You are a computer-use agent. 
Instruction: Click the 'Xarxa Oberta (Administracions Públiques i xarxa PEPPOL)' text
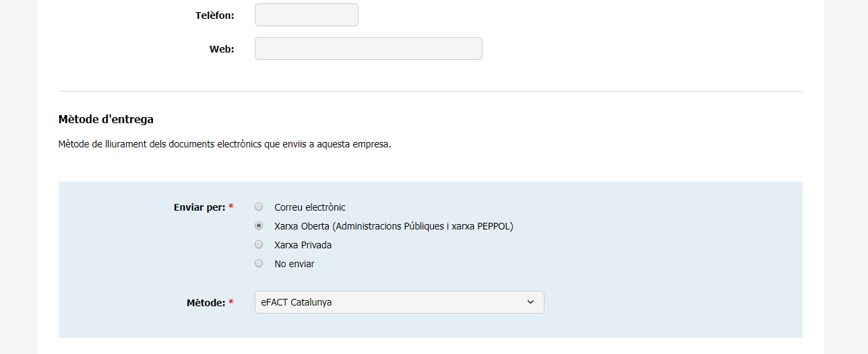pos(394,226)
